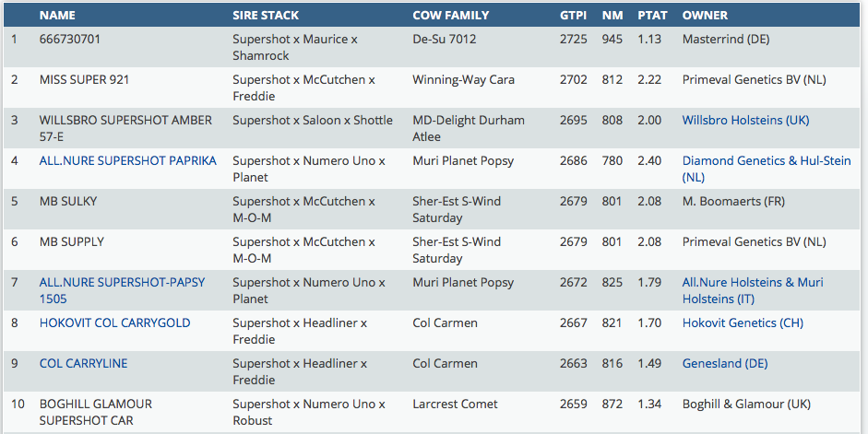Click the COW FAMILY column header
This screenshot has height=434, width=868.
(x=450, y=16)
